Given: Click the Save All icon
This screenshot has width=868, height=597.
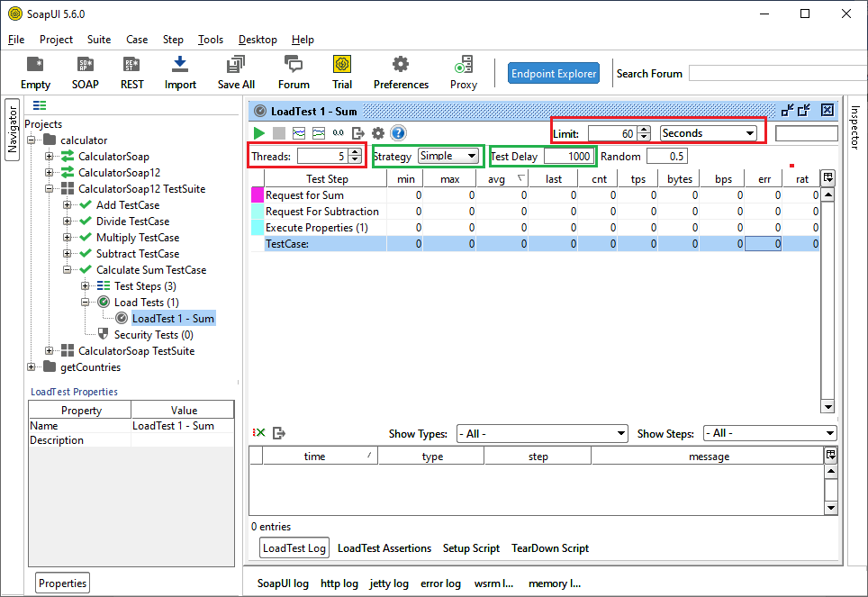Looking at the screenshot, I should 236,65.
